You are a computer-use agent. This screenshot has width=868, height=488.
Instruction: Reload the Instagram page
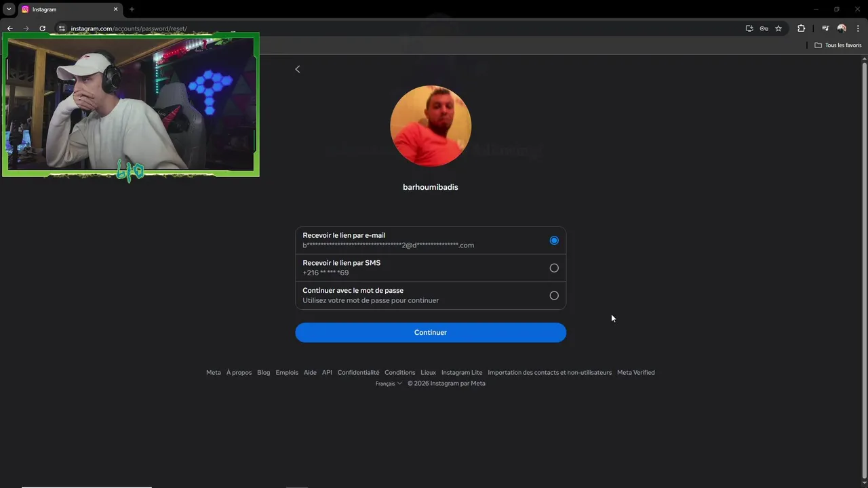coord(42,28)
